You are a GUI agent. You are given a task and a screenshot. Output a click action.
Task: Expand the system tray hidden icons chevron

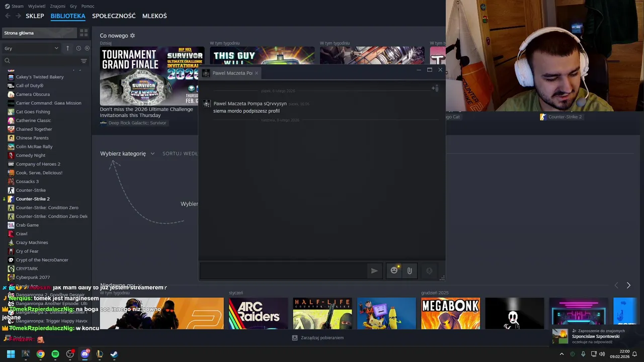pyautogui.click(x=561, y=354)
